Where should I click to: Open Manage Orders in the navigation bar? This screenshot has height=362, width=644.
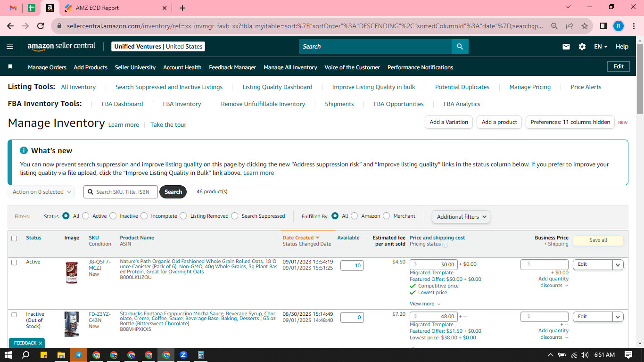click(47, 67)
